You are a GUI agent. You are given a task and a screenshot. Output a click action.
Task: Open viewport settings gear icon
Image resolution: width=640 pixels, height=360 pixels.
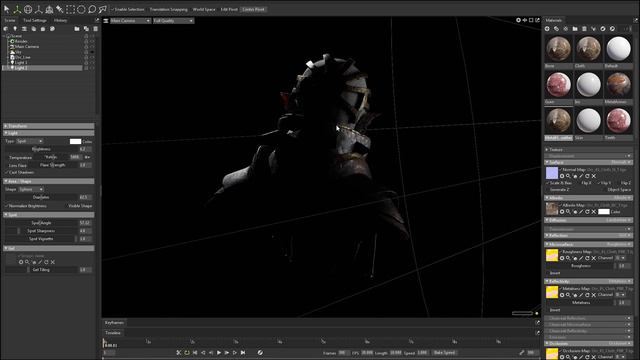click(518, 20)
